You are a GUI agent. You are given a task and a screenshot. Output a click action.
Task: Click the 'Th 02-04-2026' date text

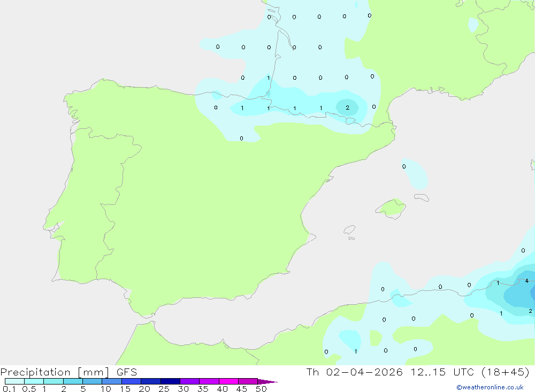tap(355, 372)
